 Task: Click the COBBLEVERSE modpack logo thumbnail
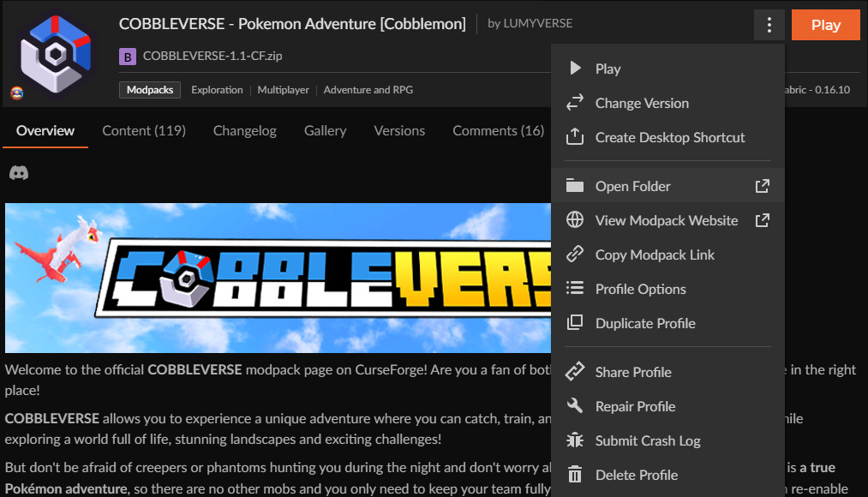pos(55,55)
